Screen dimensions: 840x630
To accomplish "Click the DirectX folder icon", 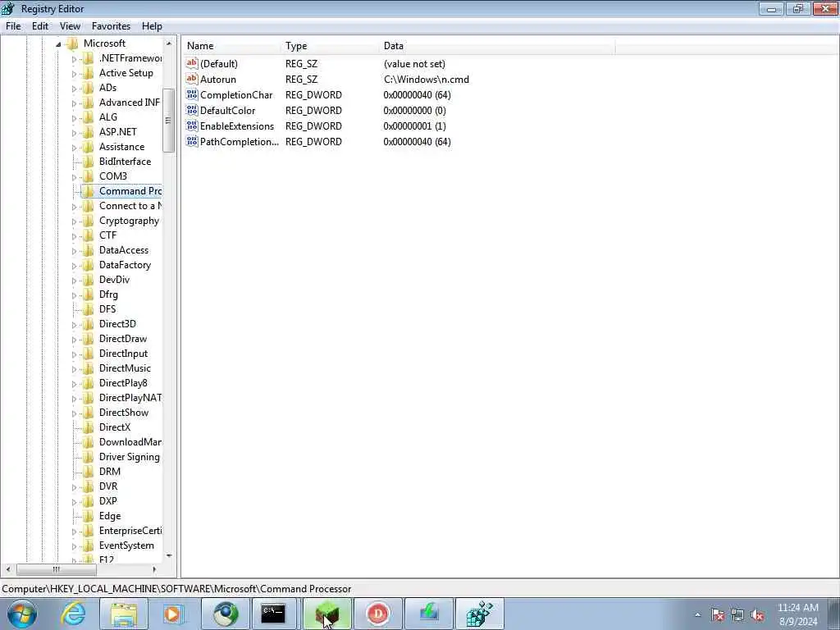I will click(x=89, y=427).
